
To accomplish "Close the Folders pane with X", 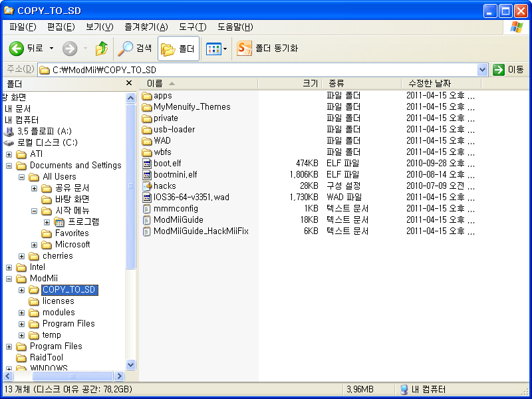I will pyautogui.click(x=129, y=83).
